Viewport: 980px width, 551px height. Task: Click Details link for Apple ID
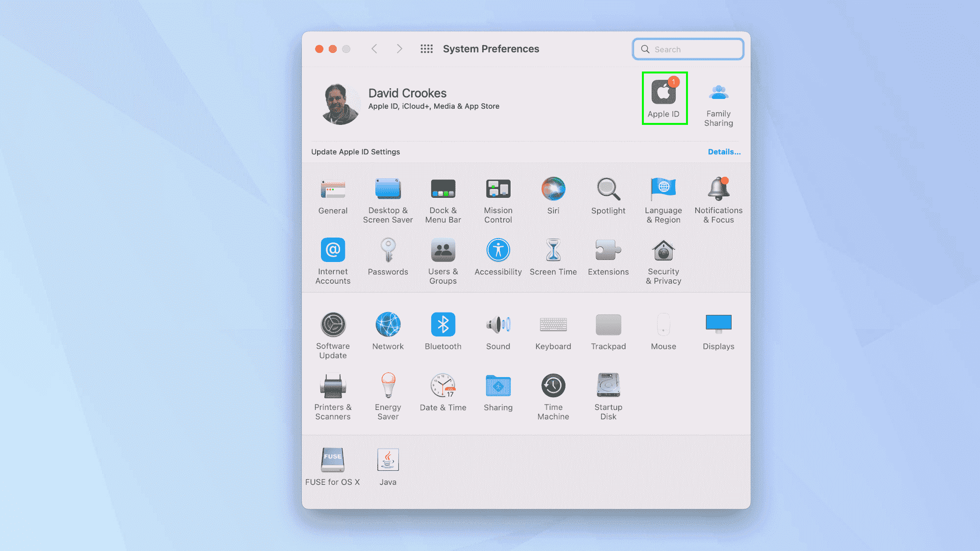[724, 151]
